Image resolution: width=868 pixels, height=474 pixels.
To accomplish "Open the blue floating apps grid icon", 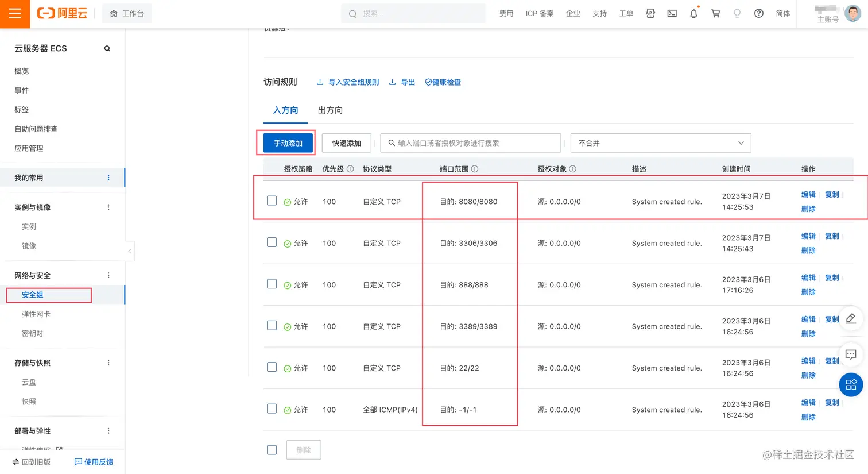I will pos(851,384).
